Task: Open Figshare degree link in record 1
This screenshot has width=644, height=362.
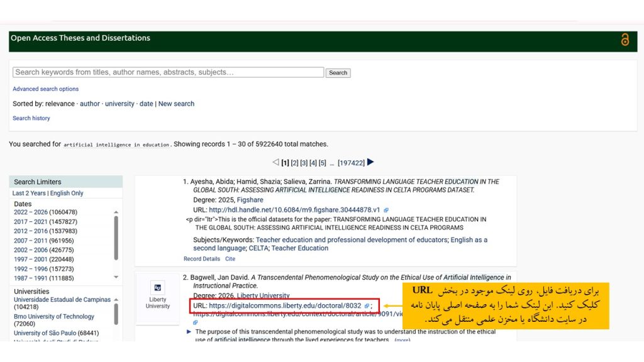Action: (x=250, y=200)
